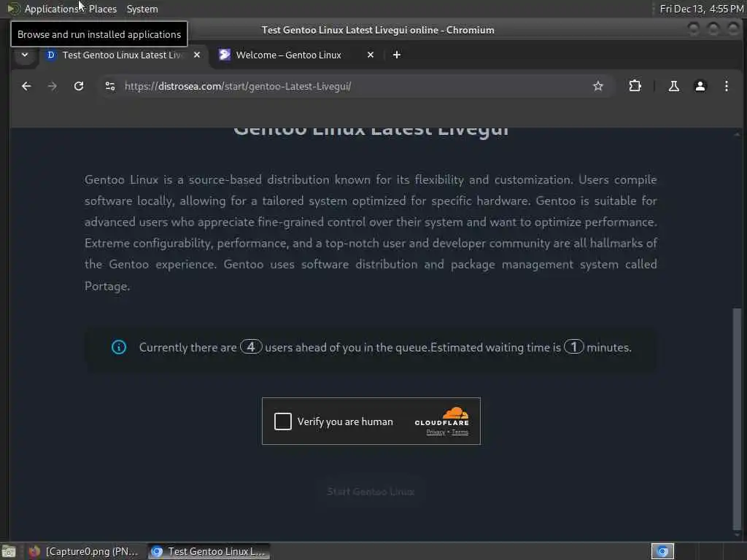Select Test Gentoo Linux taskbar window
The height and width of the screenshot is (560, 747).
209,551
